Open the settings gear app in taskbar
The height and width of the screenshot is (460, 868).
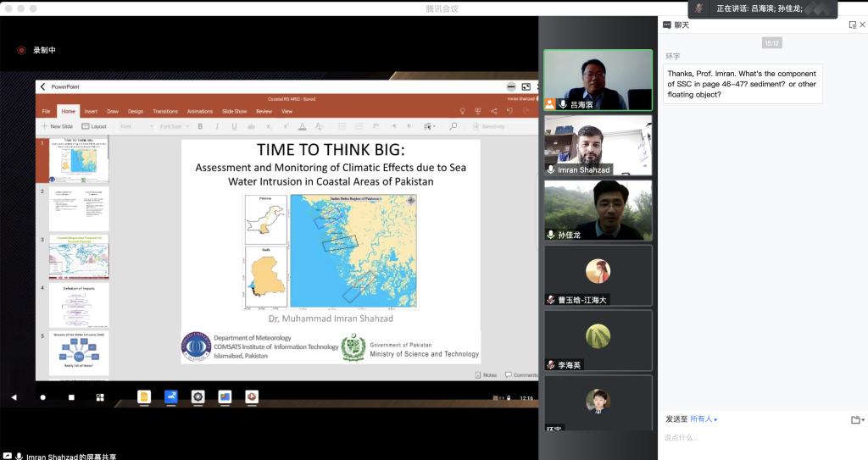(x=198, y=396)
